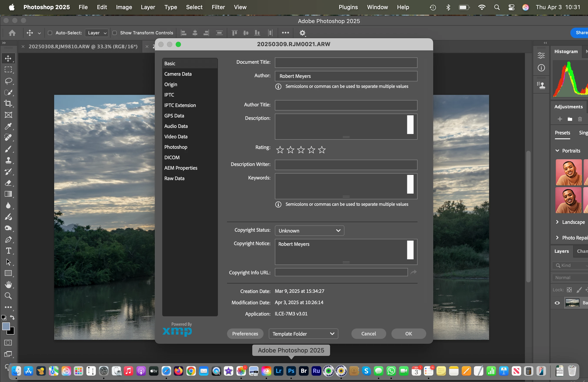Select the Lasso tool

8,81
